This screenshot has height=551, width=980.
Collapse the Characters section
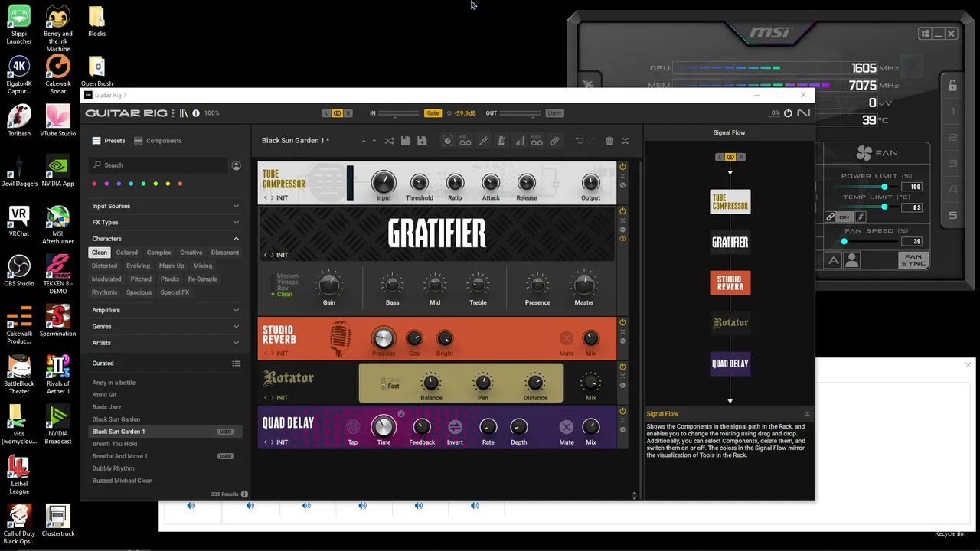tap(165, 239)
